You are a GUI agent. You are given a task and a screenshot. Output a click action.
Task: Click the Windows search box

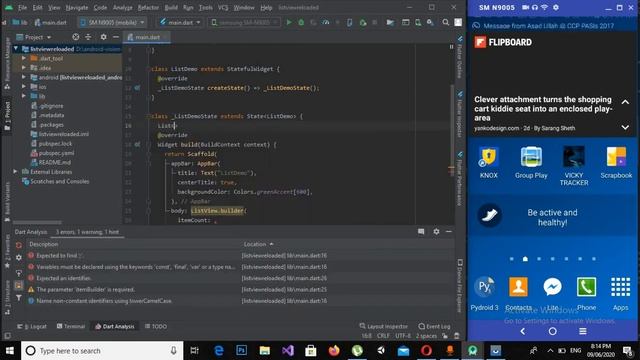tap(102, 351)
